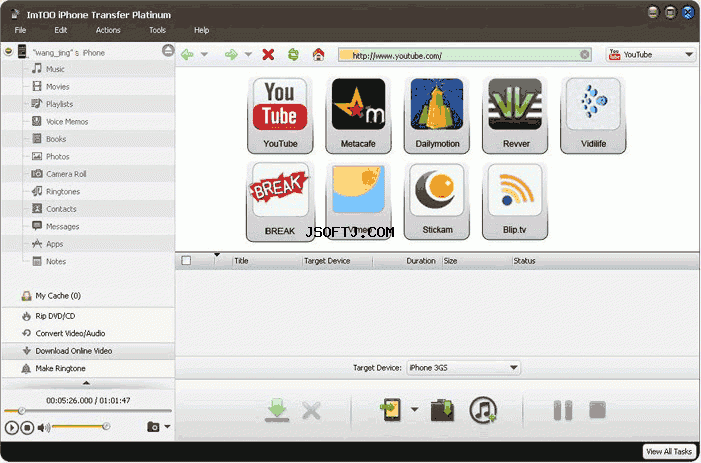The image size is (701, 463).
Task: Open the File menu
Action: pos(20,30)
